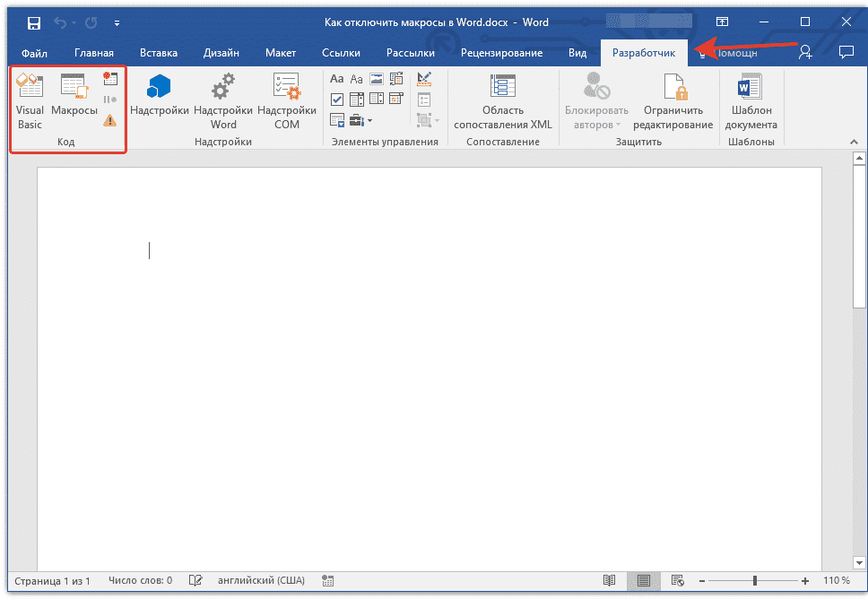Screen dimensions: 868x599
Task: Open the Макросы dialog
Action: [74, 94]
